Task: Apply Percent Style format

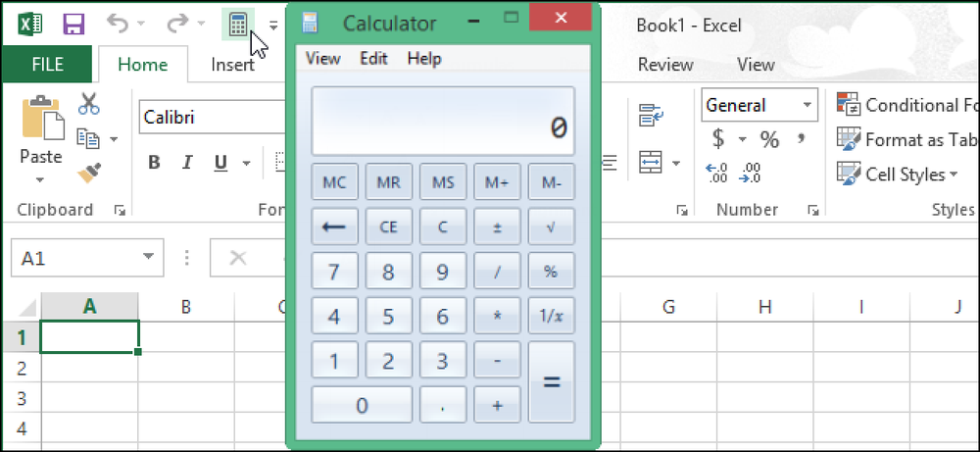Action: tap(769, 139)
